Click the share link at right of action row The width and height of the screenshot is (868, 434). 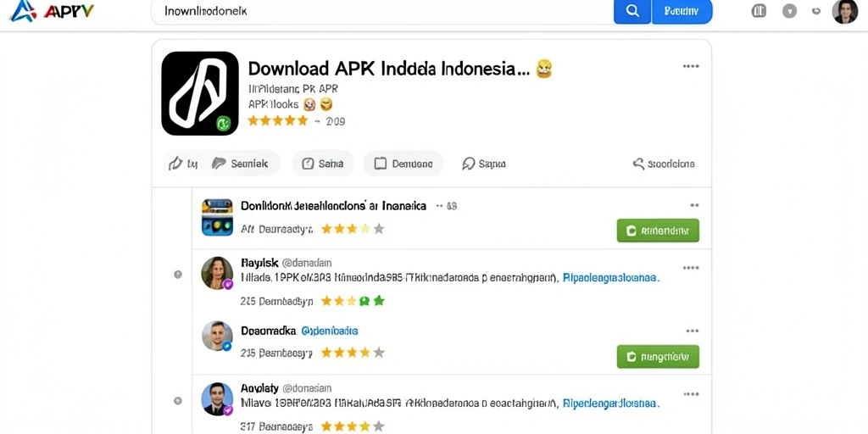click(x=664, y=164)
